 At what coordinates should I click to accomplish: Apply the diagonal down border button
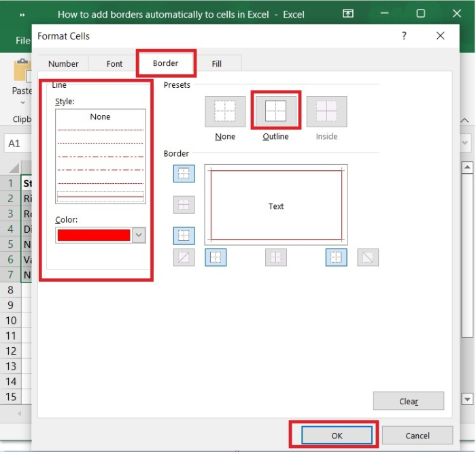click(x=368, y=257)
